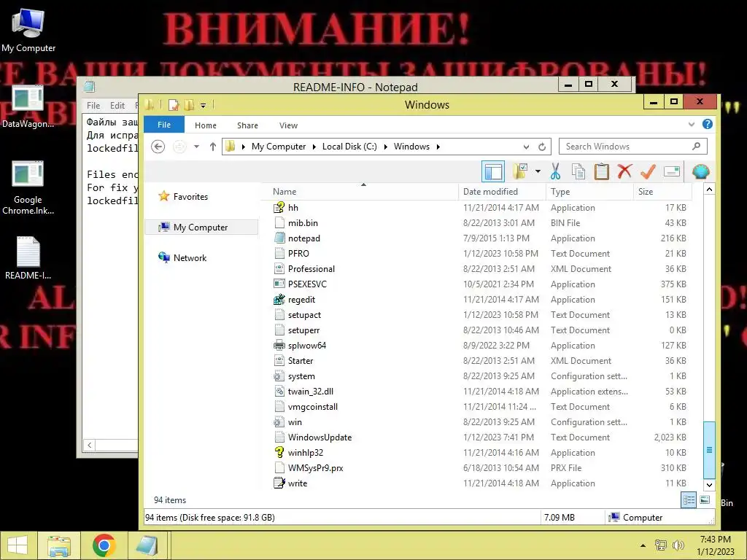Click scrollbar up arrow in file list
The image size is (747, 560).
[x=709, y=190]
